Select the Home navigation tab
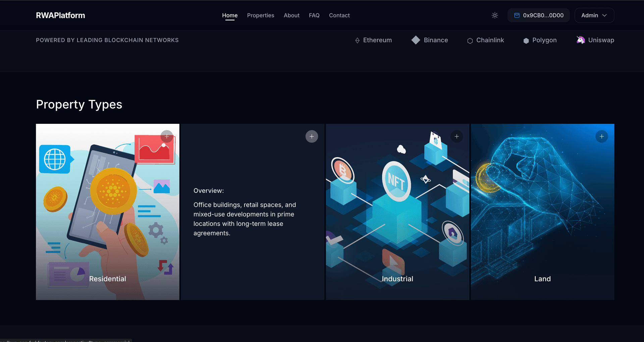The image size is (644, 342). point(230,15)
